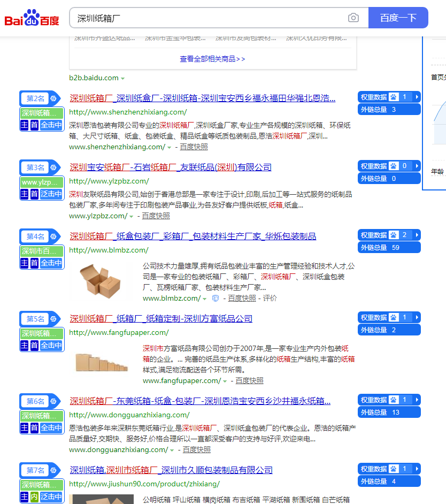
Task: Open 查看全部相关商品>> link
Action: pyautogui.click(x=212, y=59)
